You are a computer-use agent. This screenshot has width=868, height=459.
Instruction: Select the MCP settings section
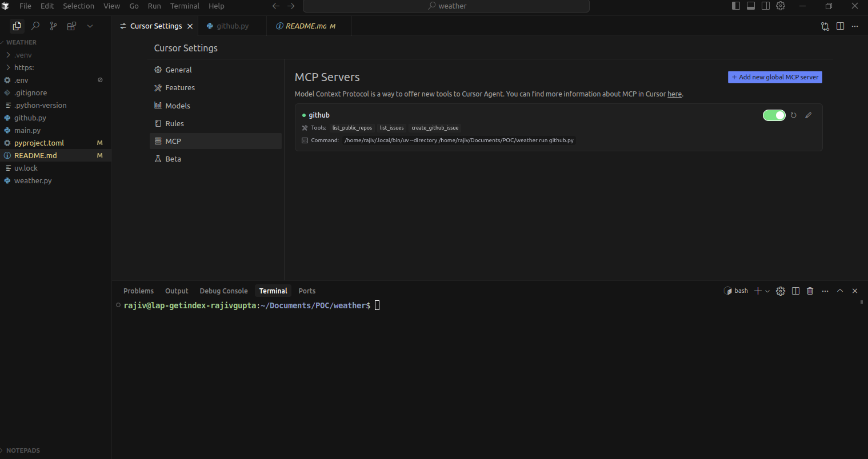tap(215, 141)
